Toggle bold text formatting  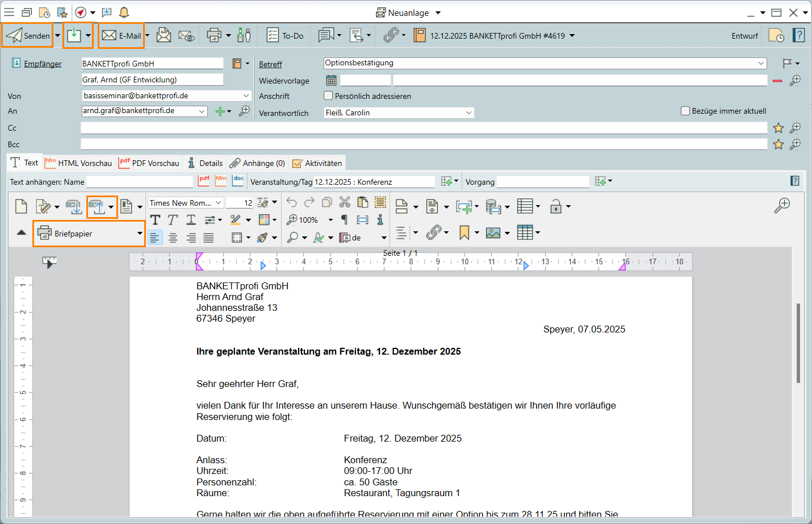coord(155,220)
